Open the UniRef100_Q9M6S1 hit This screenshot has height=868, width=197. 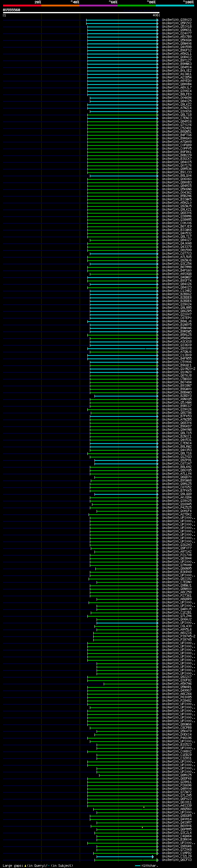176,30
